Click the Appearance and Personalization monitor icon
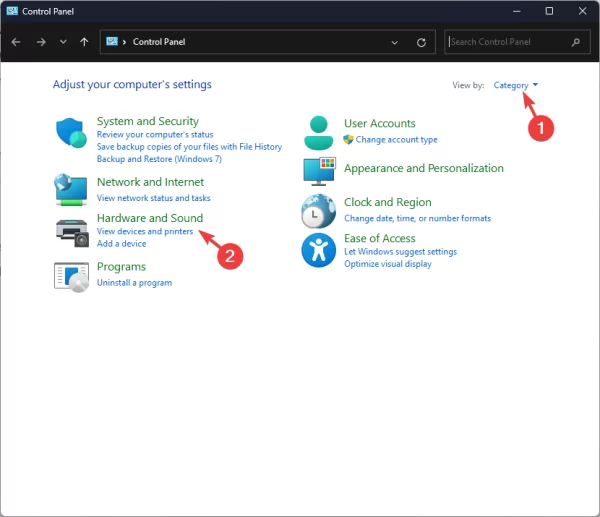Screen dimensions: 600x517 click(320, 171)
